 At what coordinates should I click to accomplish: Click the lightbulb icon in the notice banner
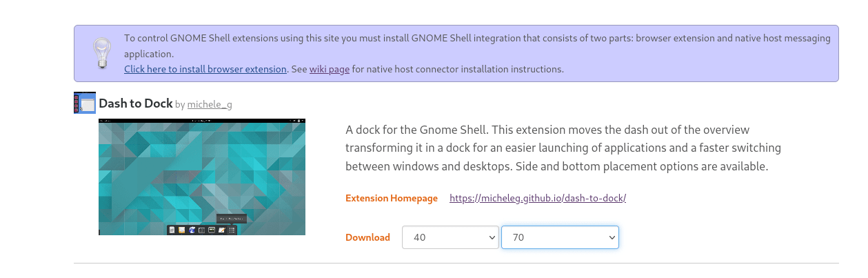[102, 52]
